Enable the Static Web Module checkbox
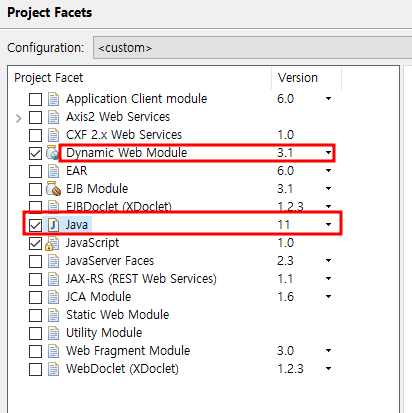Image resolution: width=412 pixels, height=413 pixels. coord(35,315)
